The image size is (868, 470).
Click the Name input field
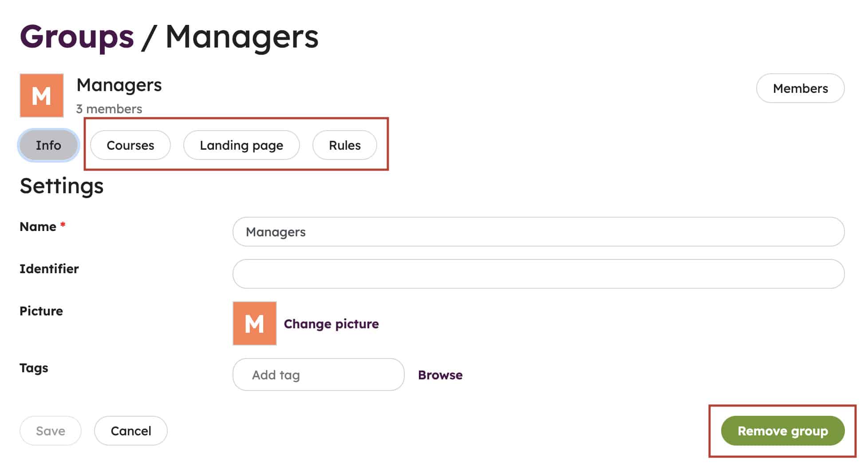[x=538, y=231]
